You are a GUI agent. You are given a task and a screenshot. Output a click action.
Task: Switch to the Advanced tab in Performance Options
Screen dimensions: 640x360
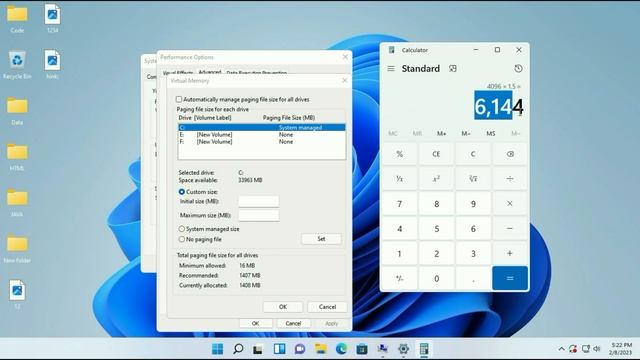210,72
